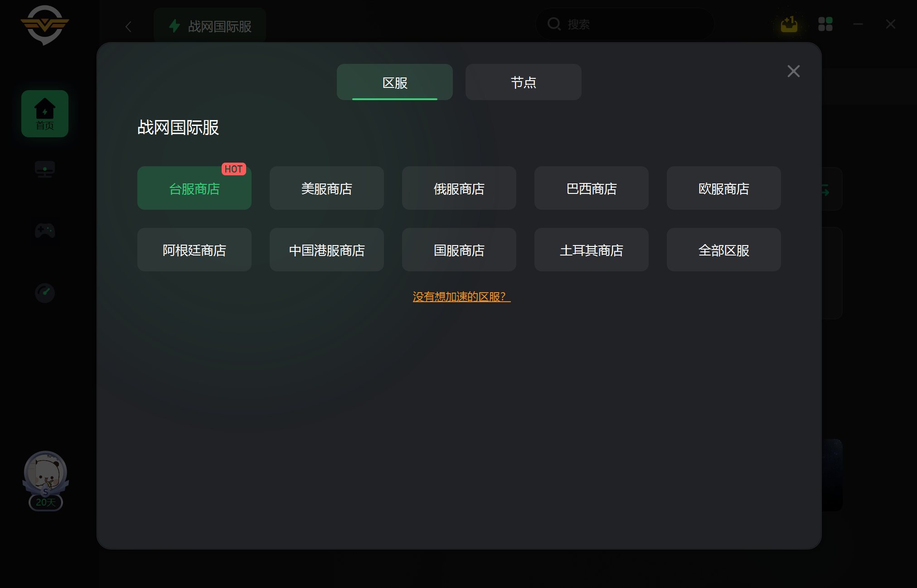
Task: Click the green swap arrows icon behind dialog
Action: pos(826,190)
